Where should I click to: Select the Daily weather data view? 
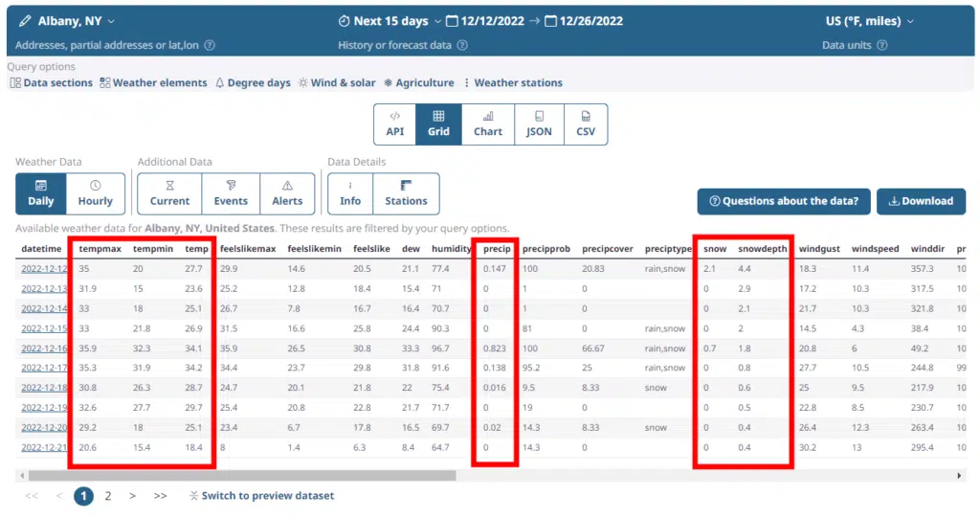[x=41, y=193]
